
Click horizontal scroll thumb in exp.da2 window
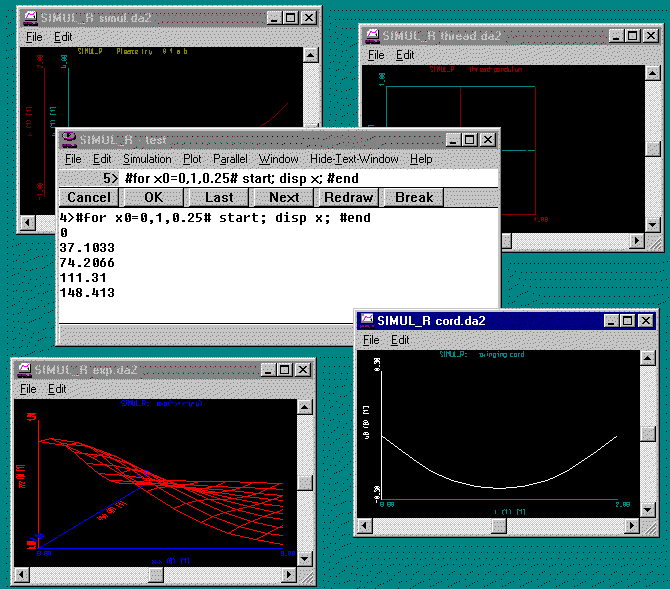coord(156,574)
